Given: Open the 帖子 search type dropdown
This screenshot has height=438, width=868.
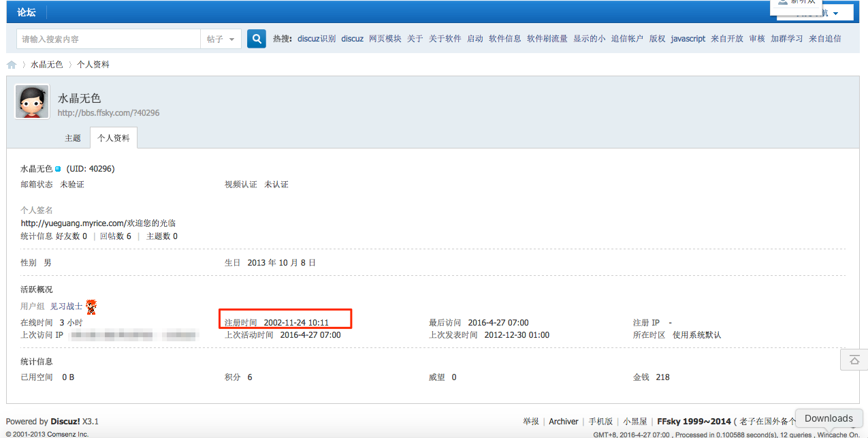Looking at the screenshot, I should coord(221,39).
